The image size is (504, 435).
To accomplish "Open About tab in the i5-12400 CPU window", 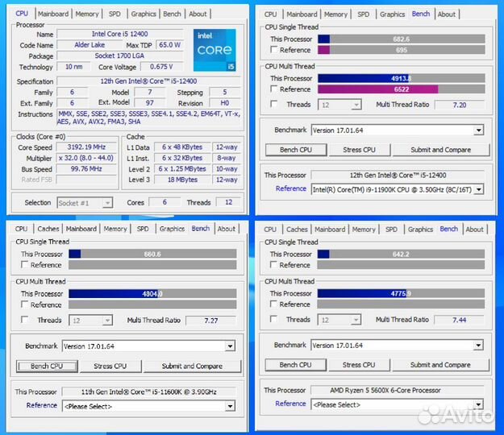I will [x=198, y=14].
